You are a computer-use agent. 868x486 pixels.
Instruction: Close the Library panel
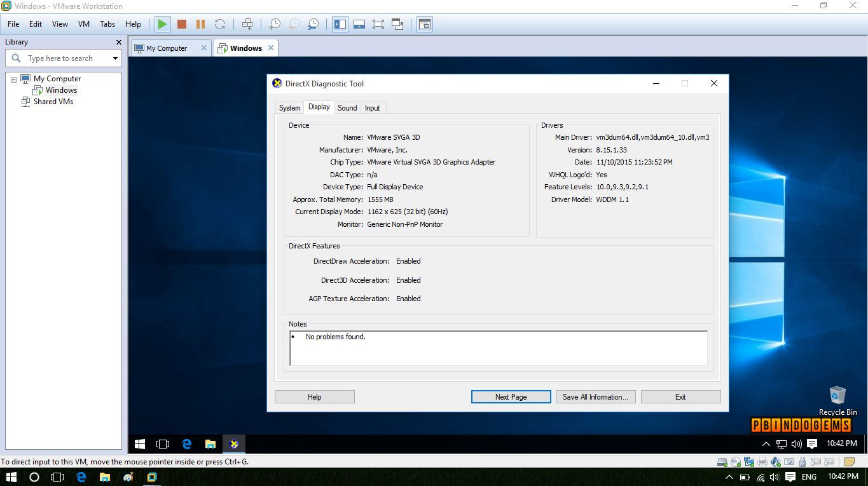[118, 42]
